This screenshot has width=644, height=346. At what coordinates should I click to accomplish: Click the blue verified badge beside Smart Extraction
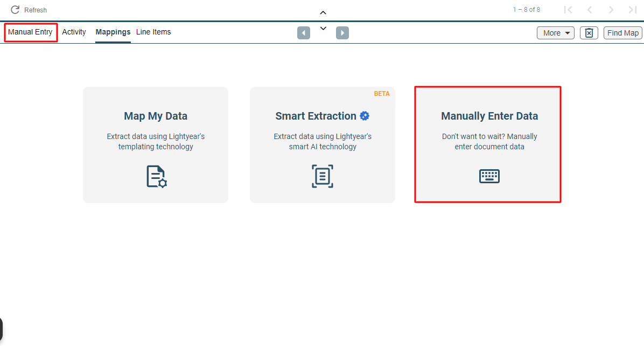pos(365,116)
